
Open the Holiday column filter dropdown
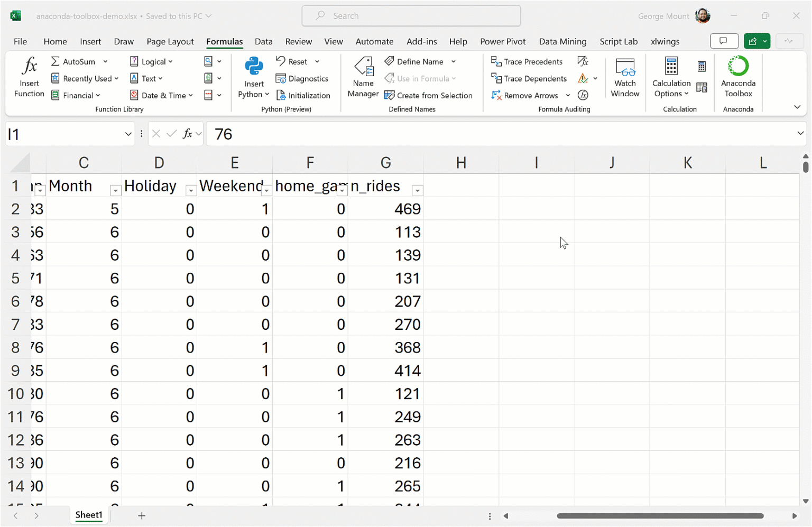click(x=191, y=190)
